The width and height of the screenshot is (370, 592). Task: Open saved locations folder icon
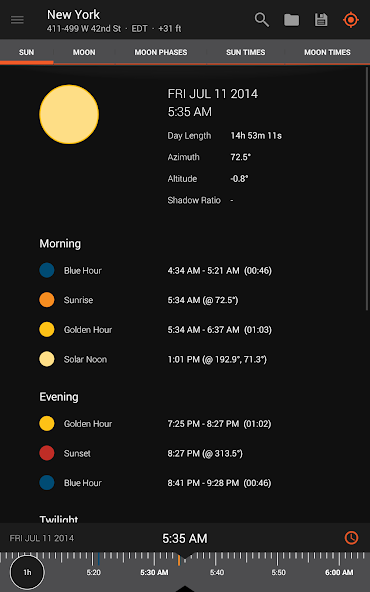click(x=291, y=20)
